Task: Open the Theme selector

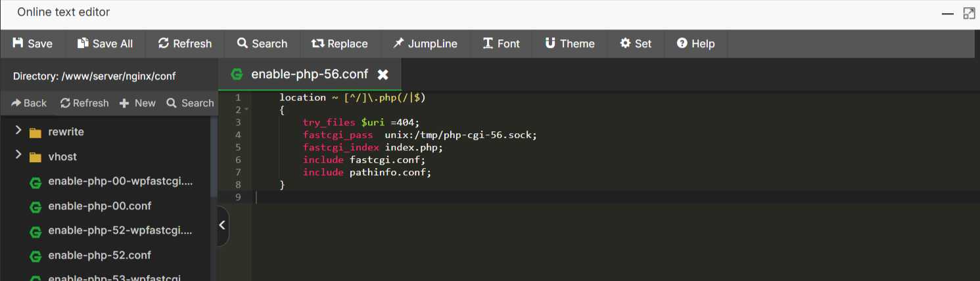Action: [569, 43]
